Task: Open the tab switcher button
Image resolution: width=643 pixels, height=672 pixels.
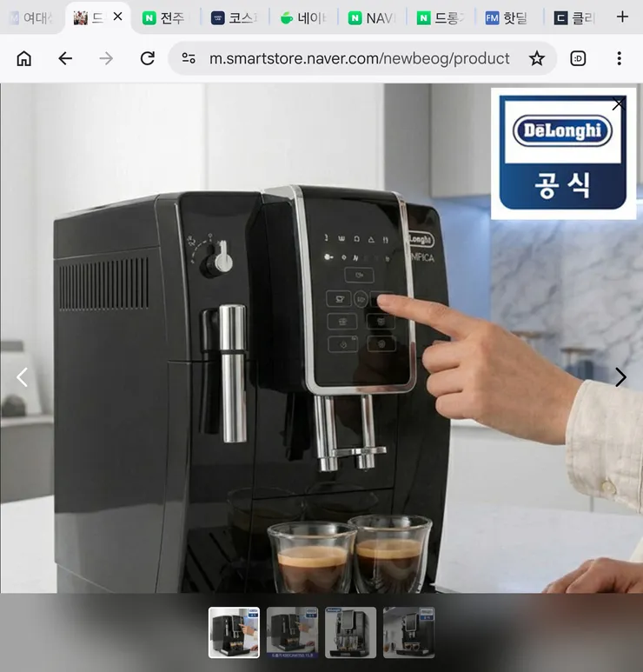Action: (x=578, y=58)
